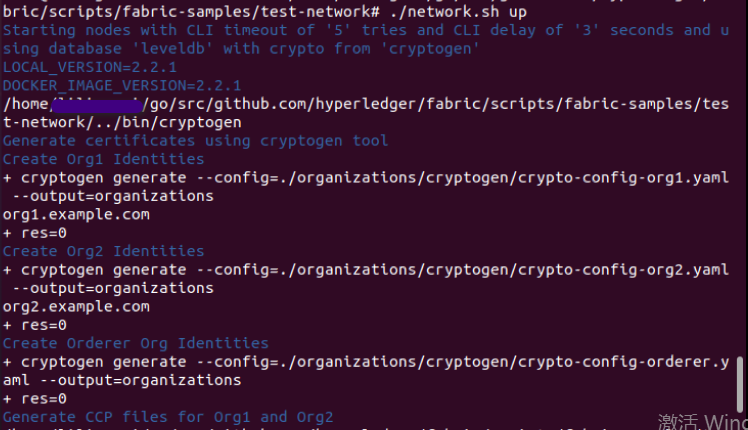Image resolution: width=748 pixels, height=430 pixels.
Task: Click the 'Create Org2 Identities' heading
Action: click(104, 251)
